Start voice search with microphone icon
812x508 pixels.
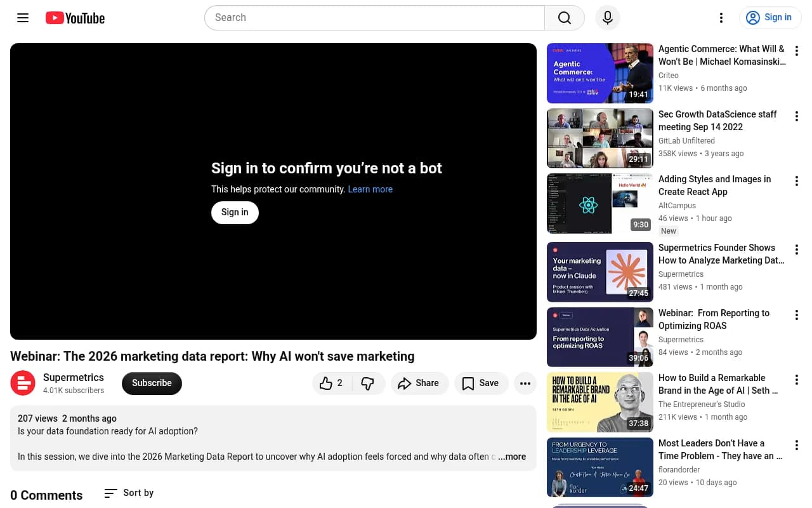(608, 18)
